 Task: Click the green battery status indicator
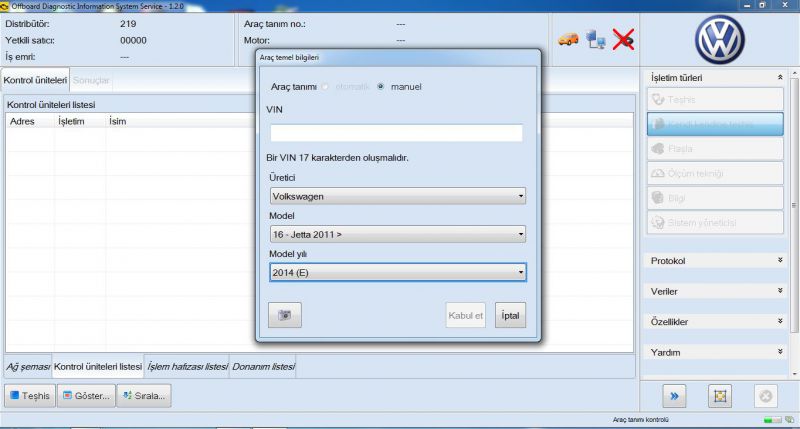point(772,420)
